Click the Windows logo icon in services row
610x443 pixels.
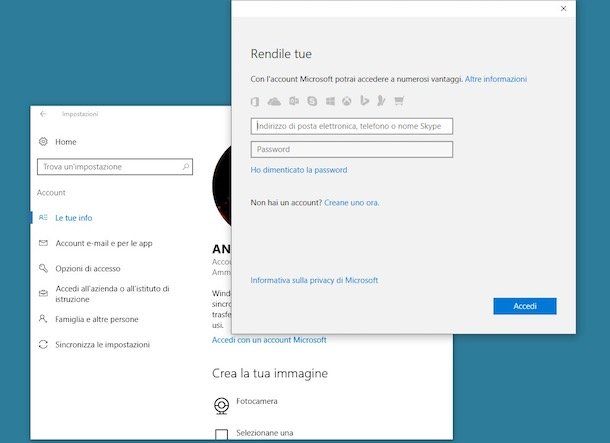[330, 102]
